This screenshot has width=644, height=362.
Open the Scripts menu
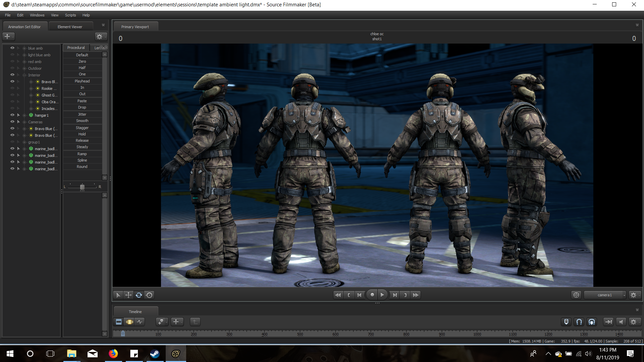pyautogui.click(x=70, y=15)
